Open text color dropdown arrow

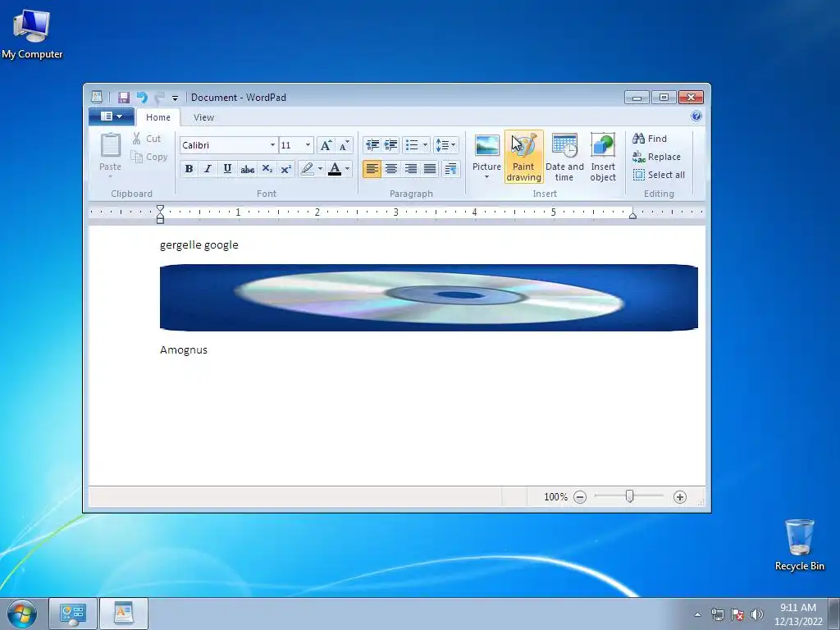(x=347, y=169)
